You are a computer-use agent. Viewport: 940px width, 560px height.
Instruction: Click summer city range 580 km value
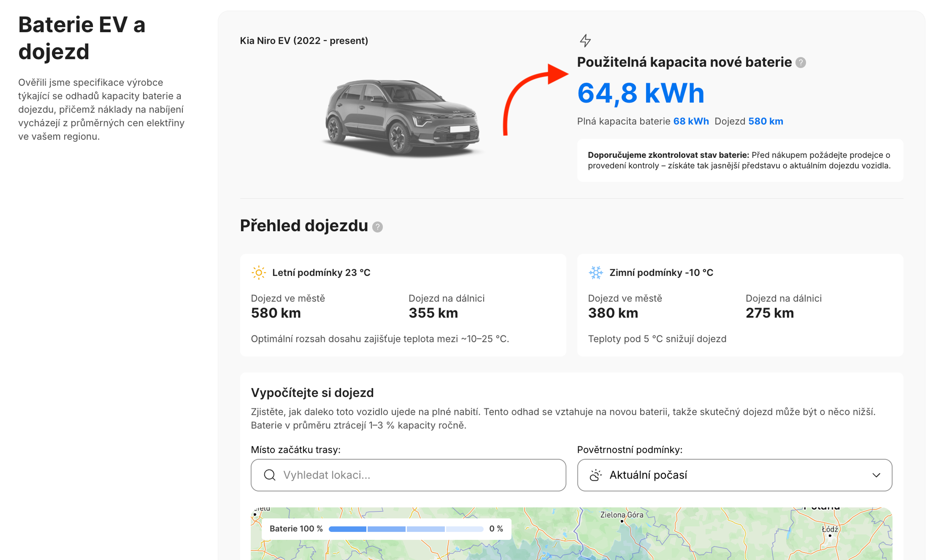tap(276, 313)
